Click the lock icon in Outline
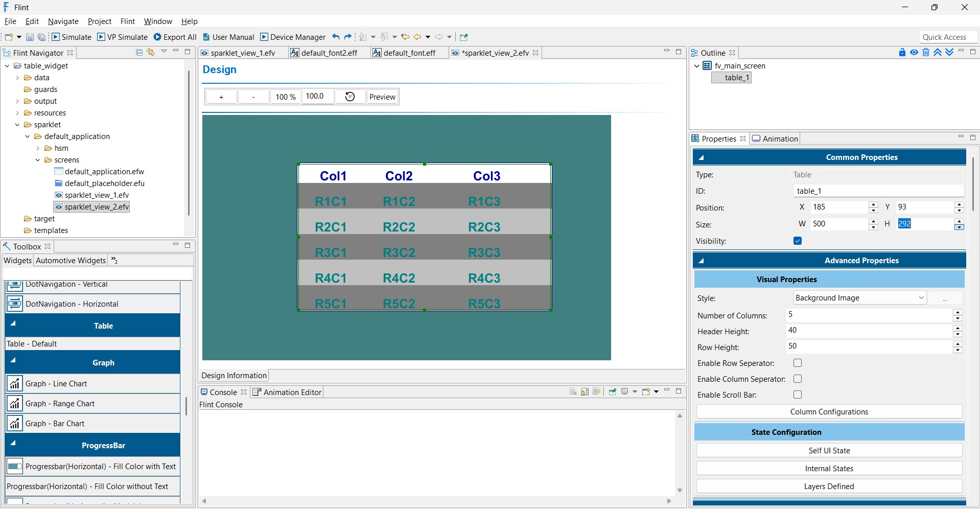The height and width of the screenshot is (509, 980). [x=902, y=53]
